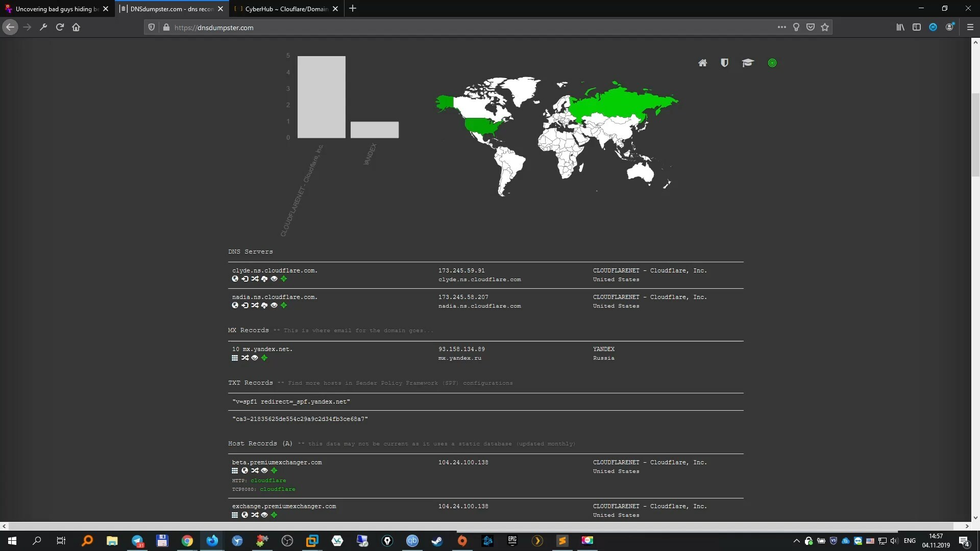
Task: Click globe icon under nadia.ns.cloudflare.com
Action: pyautogui.click(x=235, y=305)
